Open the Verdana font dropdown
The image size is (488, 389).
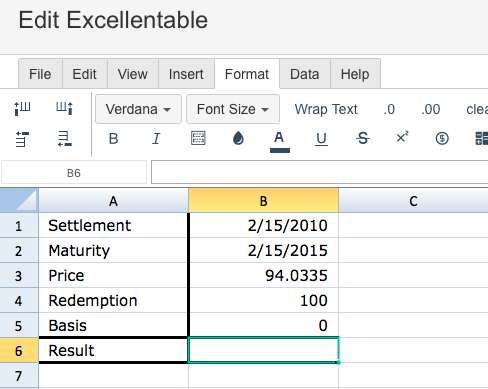pyautogui.click(x=138, y=109)
